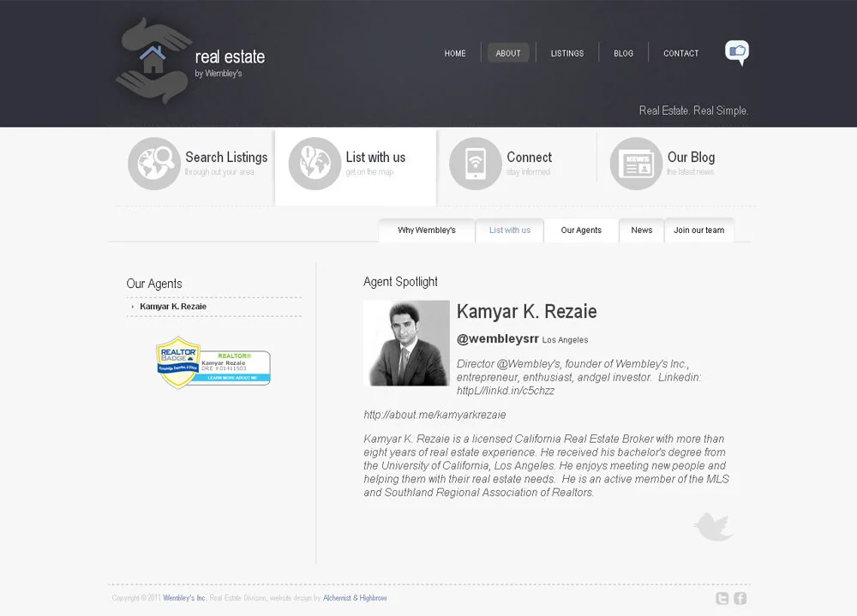Expand the arrow beside Kamyar K. Rezaie

tap(132, 307)
